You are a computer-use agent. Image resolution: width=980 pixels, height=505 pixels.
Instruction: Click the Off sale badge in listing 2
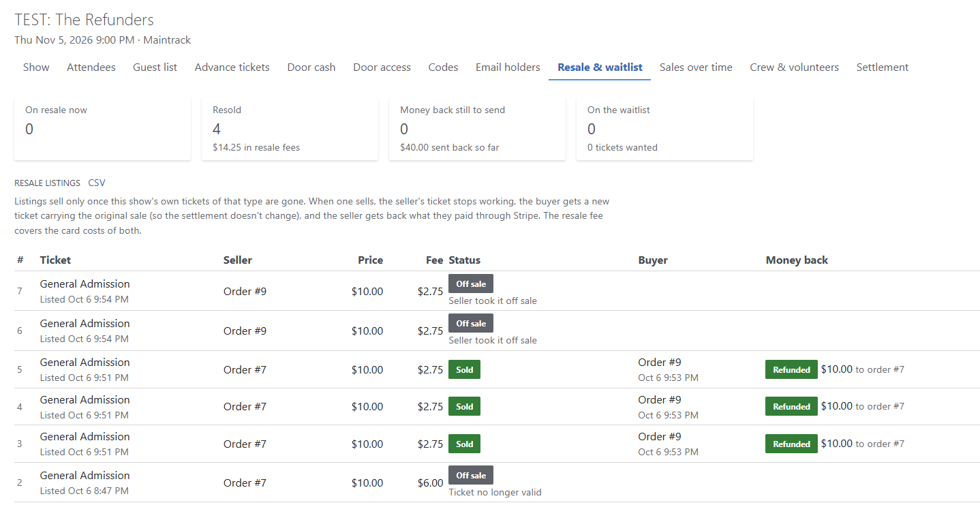coord(471,475)
